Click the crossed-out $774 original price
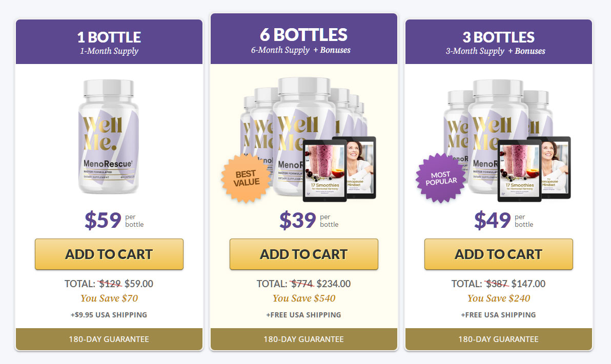The image size is (611, 364). coord(300,283)
